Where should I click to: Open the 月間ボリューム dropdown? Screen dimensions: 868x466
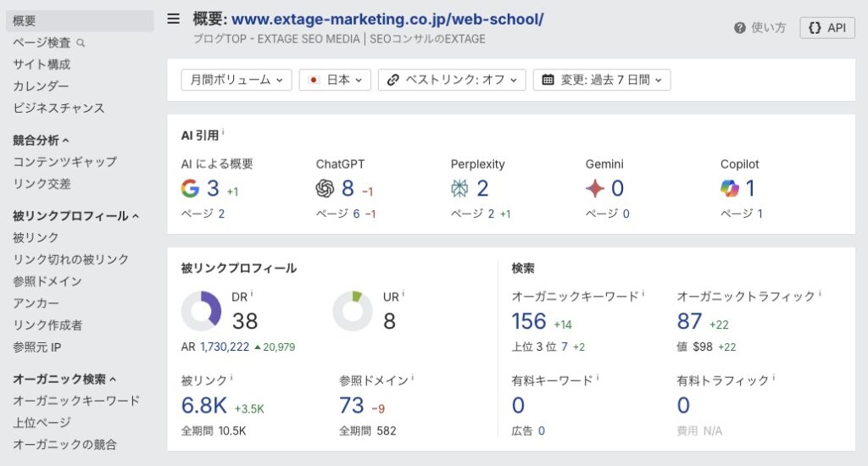coord(236,80)
